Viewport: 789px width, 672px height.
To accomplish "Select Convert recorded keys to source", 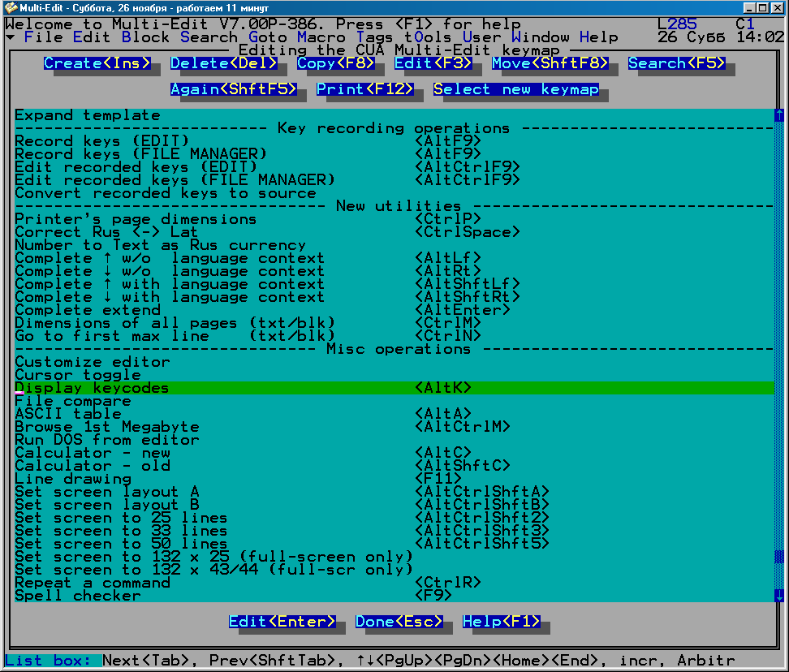I will tap(394, 193).
